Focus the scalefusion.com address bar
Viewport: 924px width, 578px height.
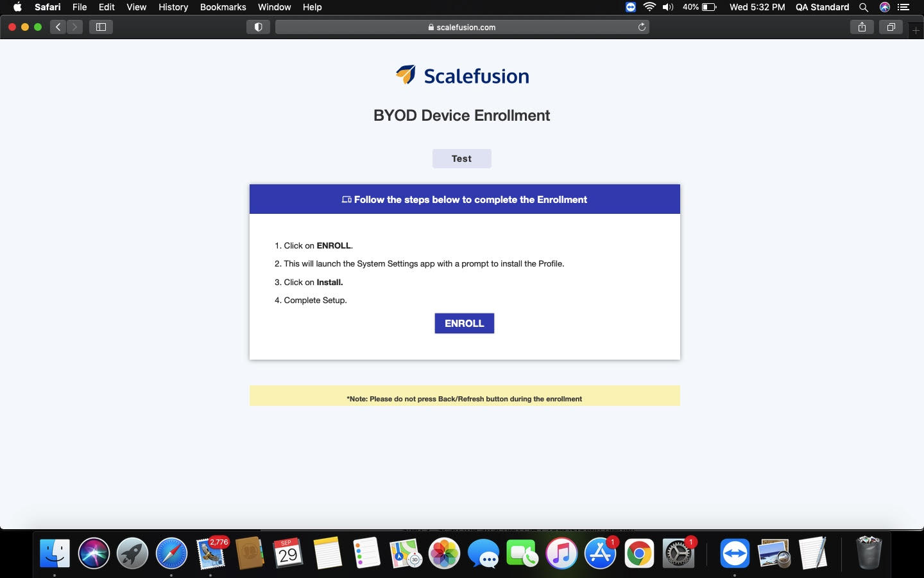462,27
